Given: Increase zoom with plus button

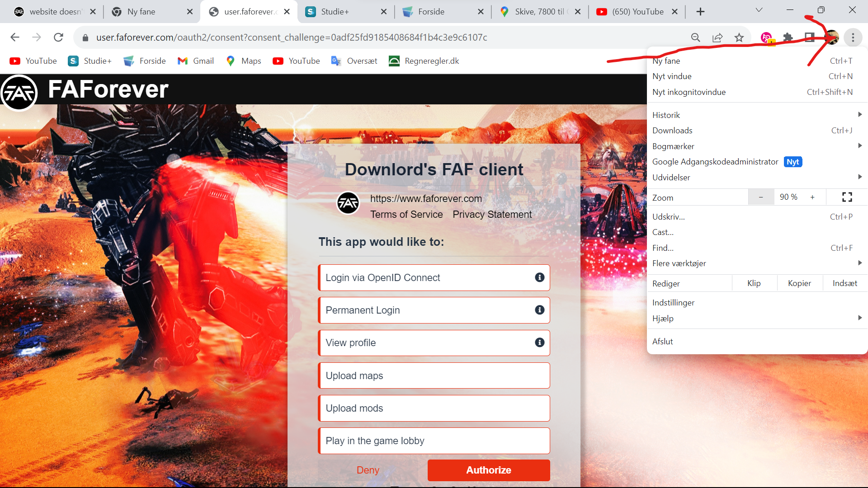Looking at the screenshot, I should 812,197.
